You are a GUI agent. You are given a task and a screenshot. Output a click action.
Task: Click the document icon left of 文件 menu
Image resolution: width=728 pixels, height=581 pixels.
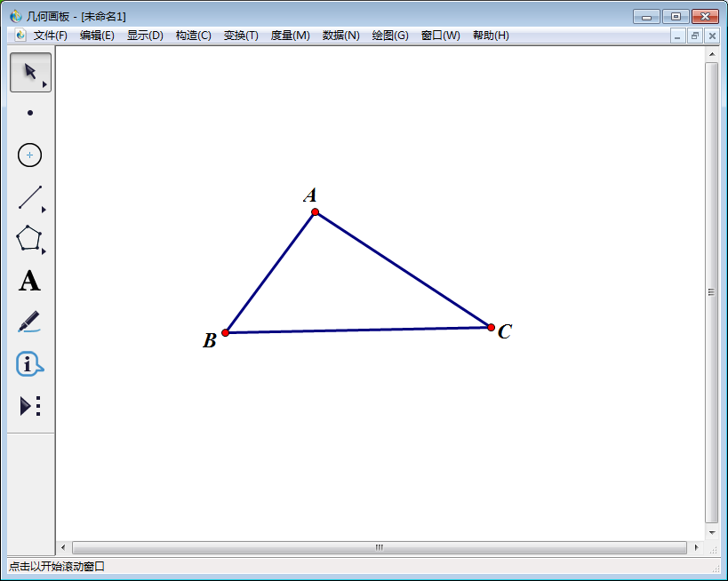pyautogui.click(x=20, y=36)
